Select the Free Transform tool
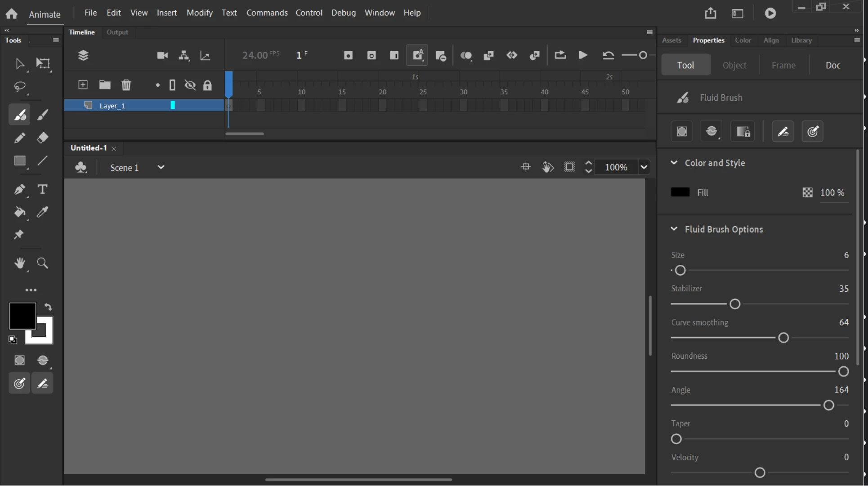868x490 pixels. (43, 63)
